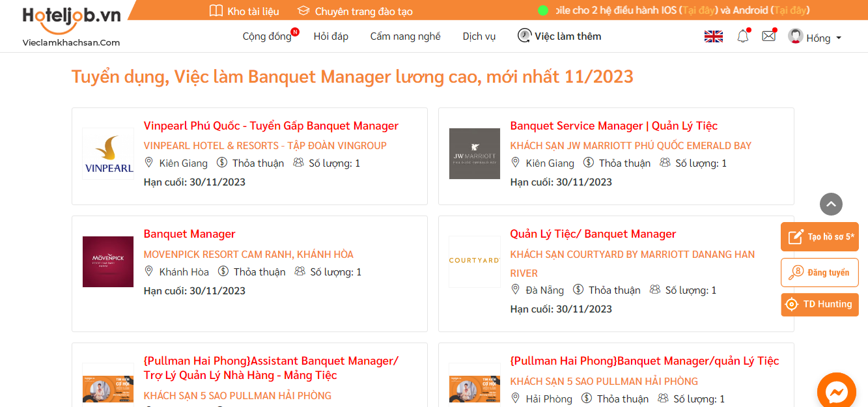Viewport: 868px width, 407px height.
Task: Click the Kiên Giang location in the Vinpearl card
Action: point(184,163)
